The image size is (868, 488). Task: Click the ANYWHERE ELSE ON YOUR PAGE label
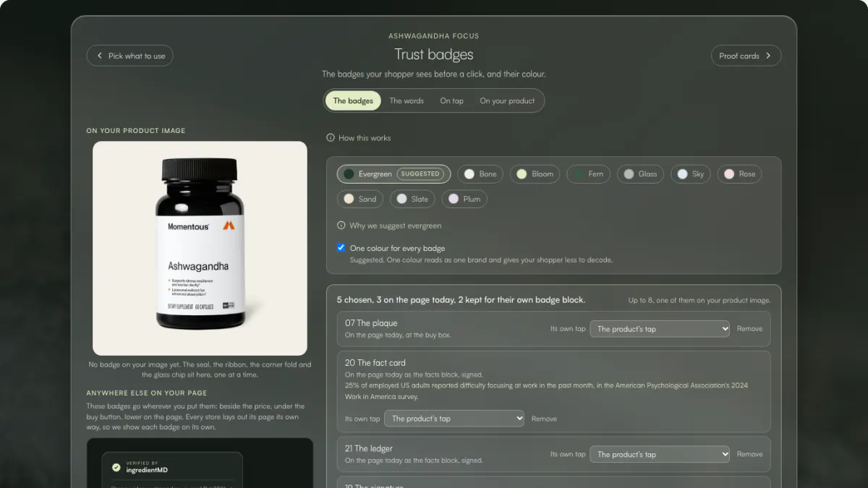click(x=147, y=393)
